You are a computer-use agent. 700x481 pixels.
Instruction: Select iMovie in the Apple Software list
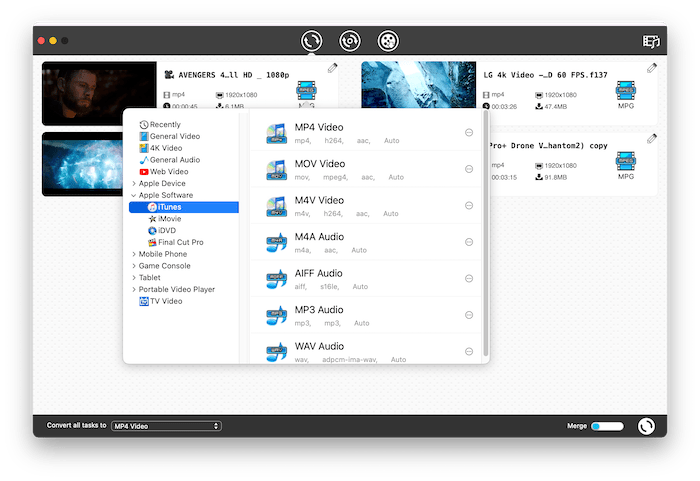pyautogui.click(x=169, y=219)
